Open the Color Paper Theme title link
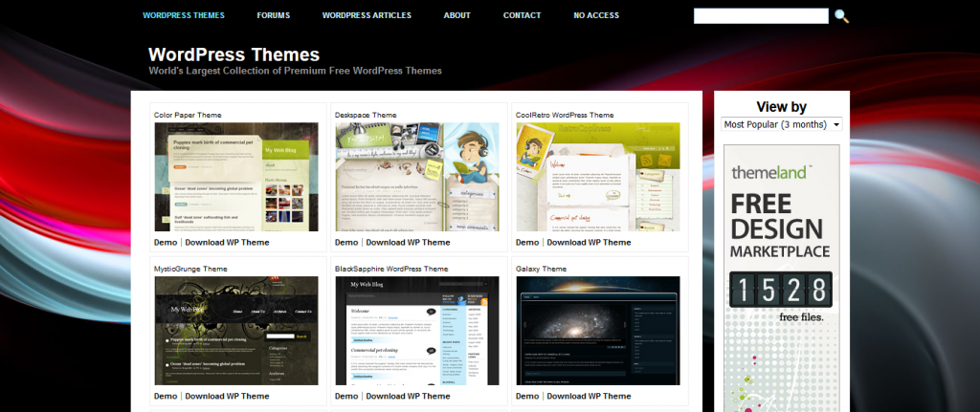Viewport: 980px width, 412px height. click(x=188, y=115)
